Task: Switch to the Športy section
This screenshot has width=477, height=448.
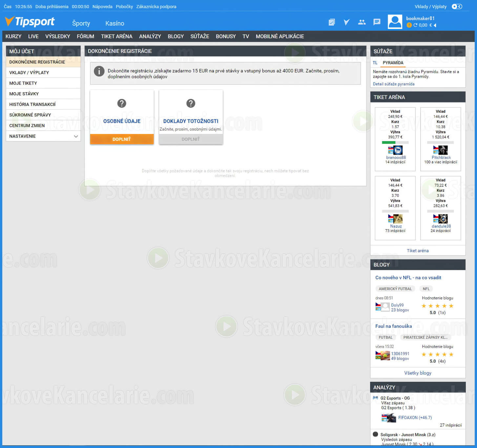Action: click(x=81, y=23)
